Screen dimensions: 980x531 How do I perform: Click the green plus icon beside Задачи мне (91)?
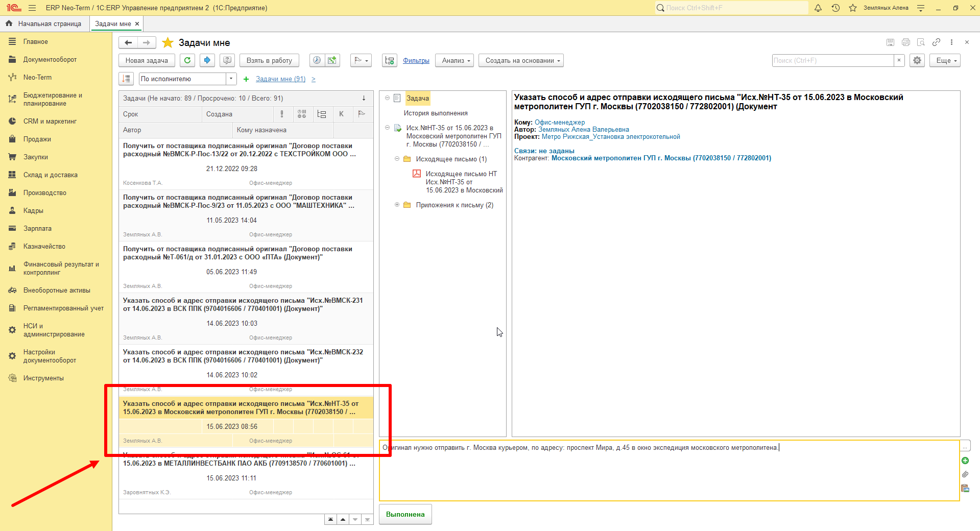tap(246, 79)
